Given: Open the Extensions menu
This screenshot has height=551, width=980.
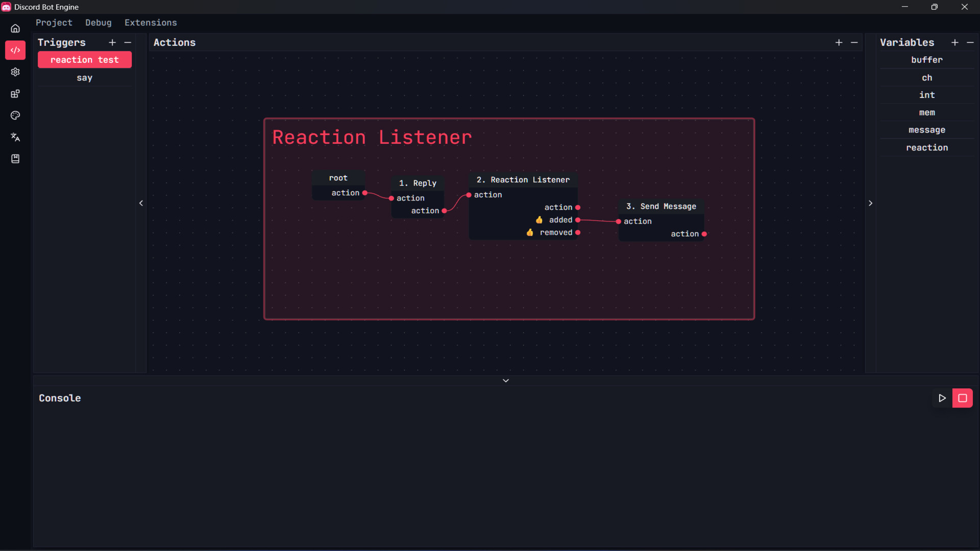Looking at the screenshot, I should (151, 22).
